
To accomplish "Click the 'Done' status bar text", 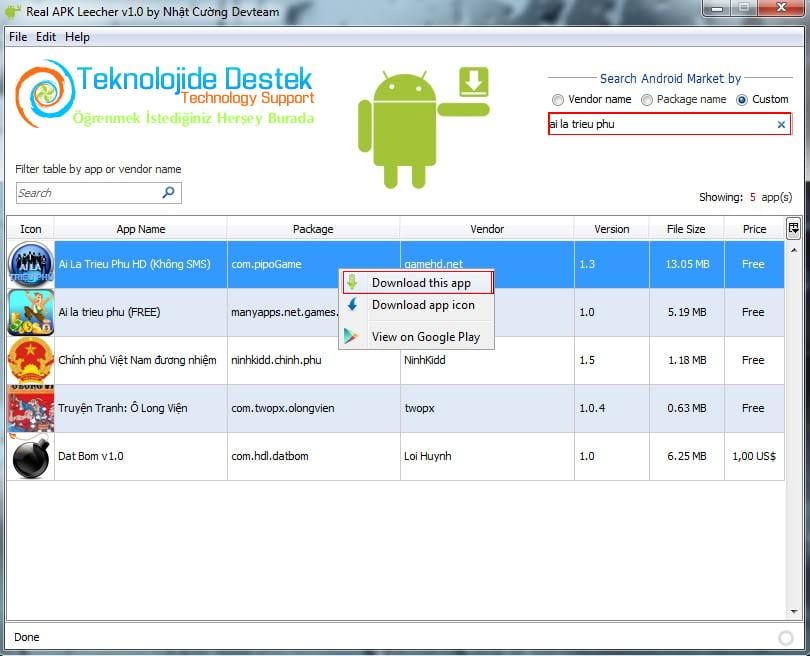I will click(27, 637).
